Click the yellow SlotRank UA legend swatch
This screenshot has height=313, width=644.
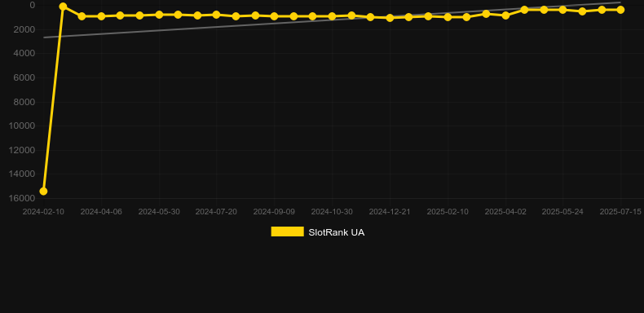click(x=287, y=231)
